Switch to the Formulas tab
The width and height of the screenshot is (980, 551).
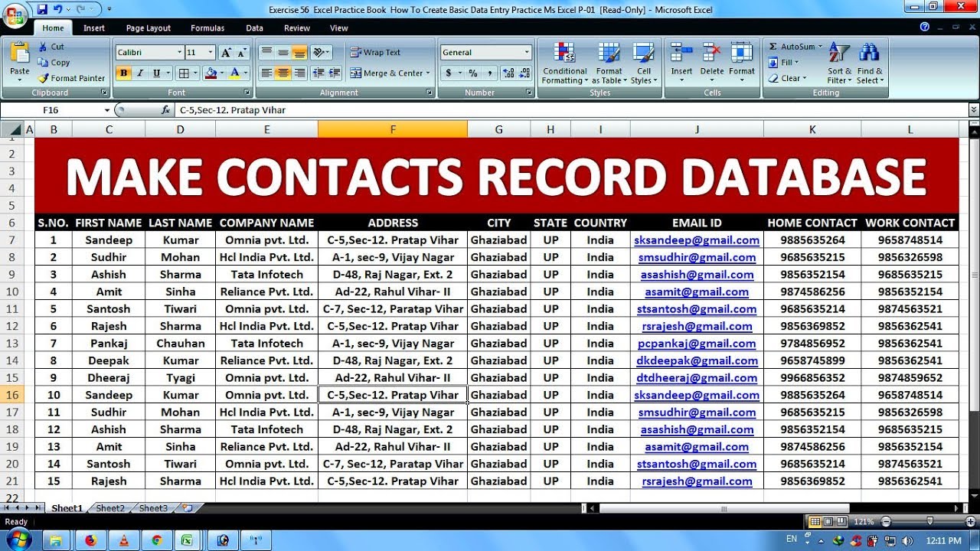point(207,28)
